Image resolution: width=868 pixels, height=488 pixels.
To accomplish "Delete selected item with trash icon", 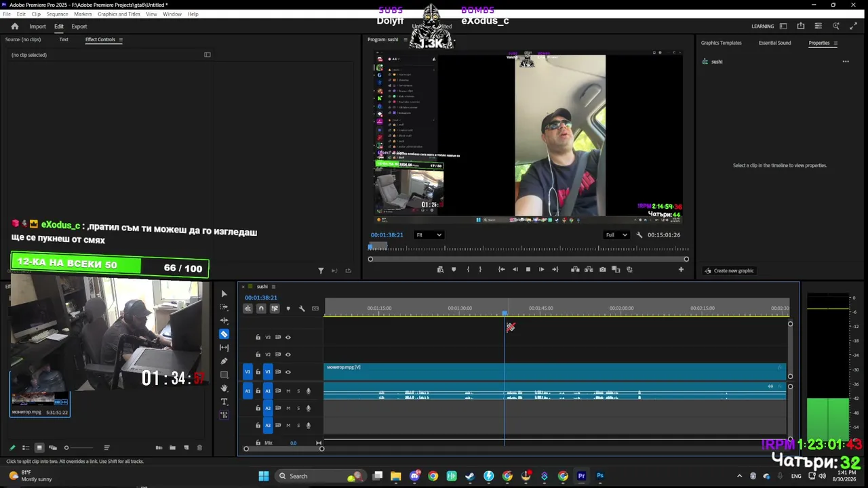I will coord(199,448).
